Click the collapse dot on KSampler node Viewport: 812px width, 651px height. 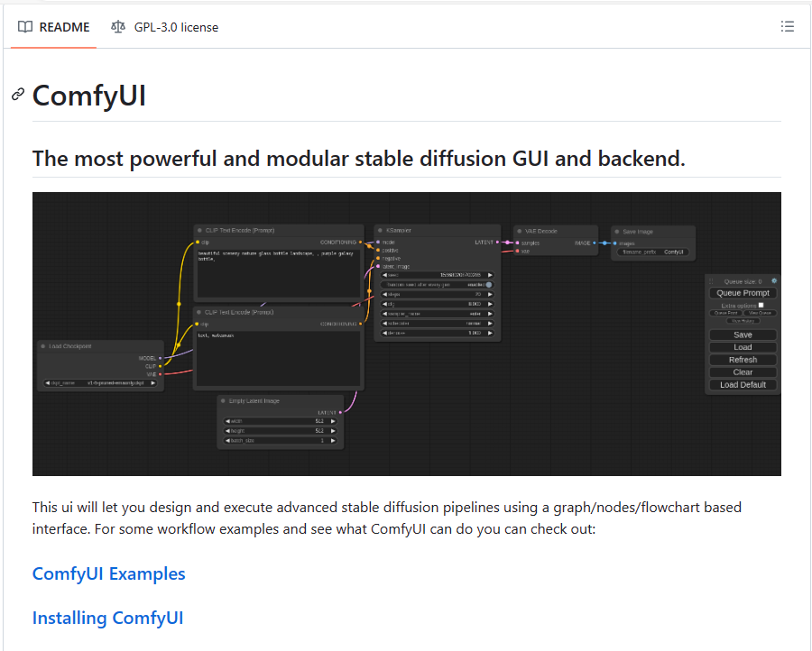[x=379, y=231]
